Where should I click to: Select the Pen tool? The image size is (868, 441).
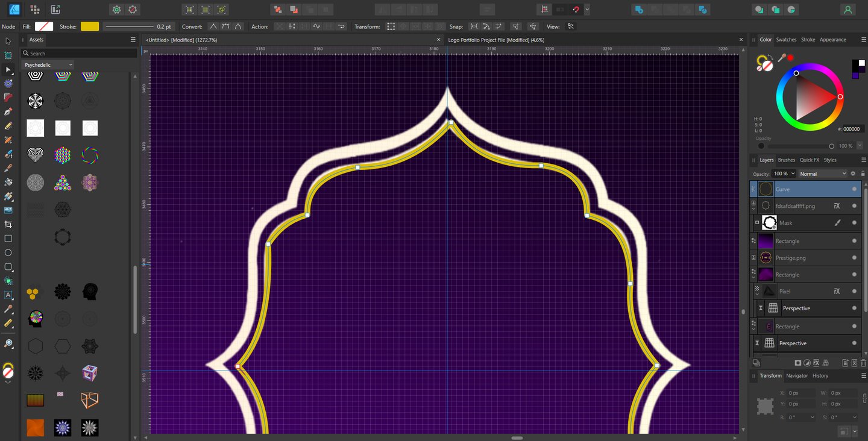(x=8, y=111)
